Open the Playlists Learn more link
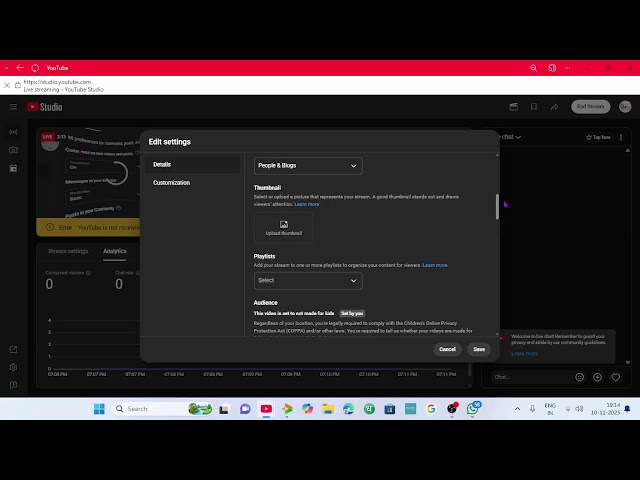Viewport: 640px width, 480px height. pos(435,265)
